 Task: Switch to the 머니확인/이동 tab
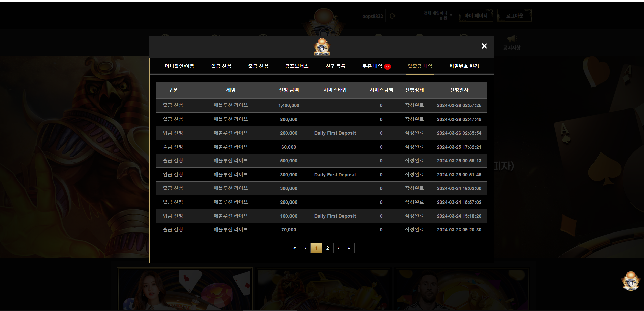point(179,66)
